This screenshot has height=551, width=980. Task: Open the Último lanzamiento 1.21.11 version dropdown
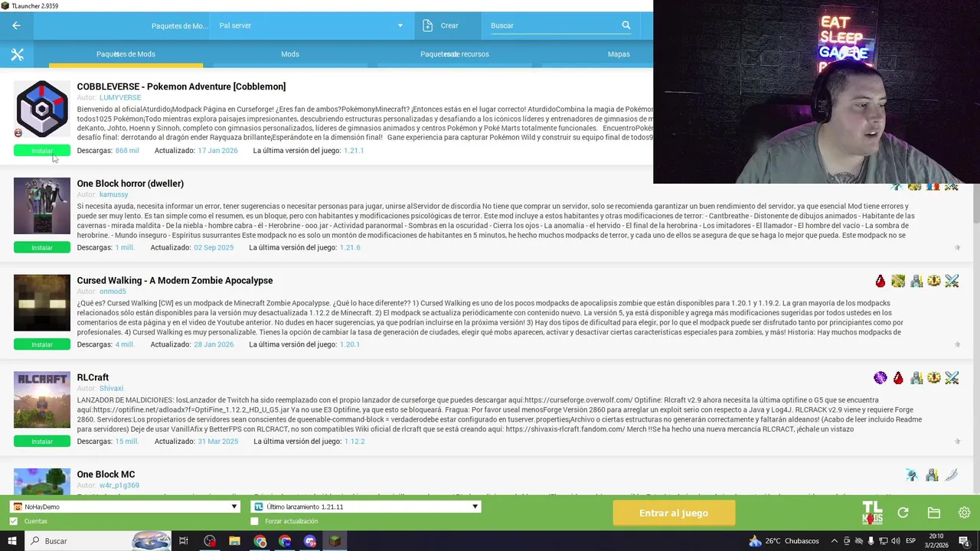(365, 507)
